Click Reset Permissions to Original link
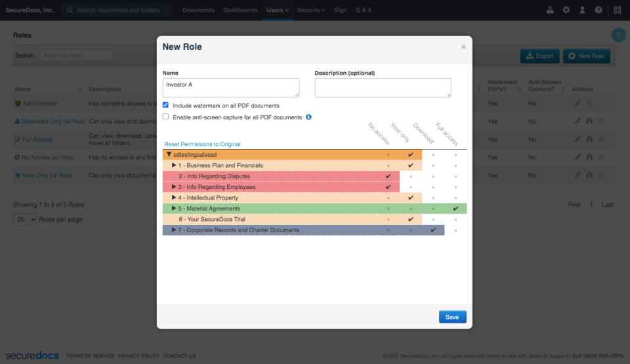Screen dimensions: 630x364 click(x=202, y=144)
